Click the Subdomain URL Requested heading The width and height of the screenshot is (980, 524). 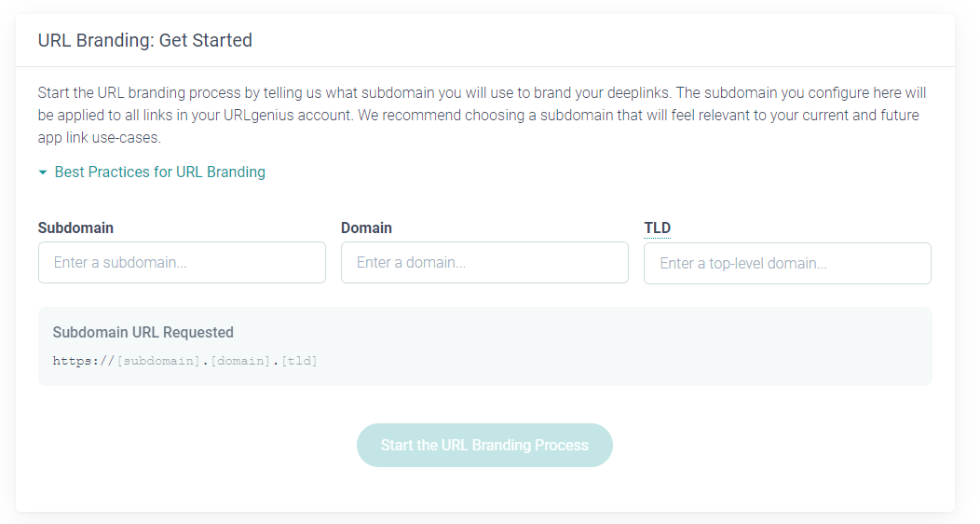pos(143,332)
